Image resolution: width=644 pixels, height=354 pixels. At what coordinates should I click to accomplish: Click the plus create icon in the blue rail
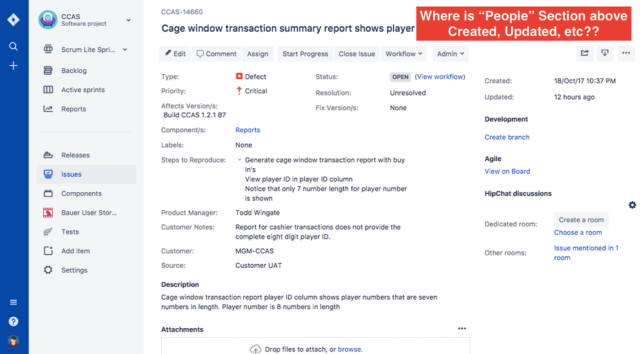(13, 66)
